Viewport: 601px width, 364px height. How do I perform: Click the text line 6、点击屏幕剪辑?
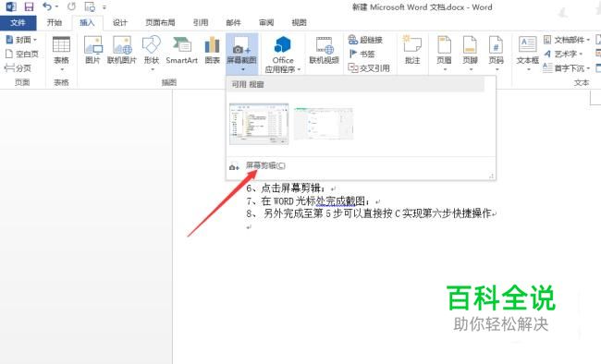tap(286, 188)
